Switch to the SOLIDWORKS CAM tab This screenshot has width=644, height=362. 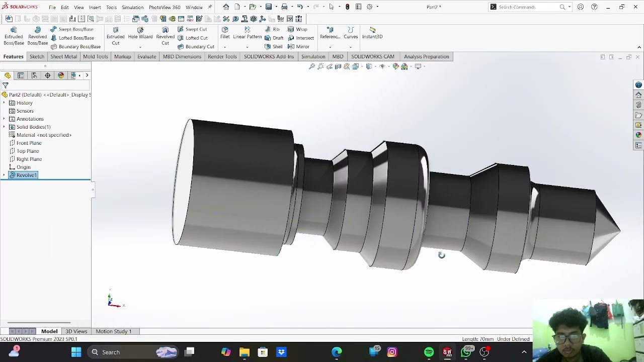point(373,57)
